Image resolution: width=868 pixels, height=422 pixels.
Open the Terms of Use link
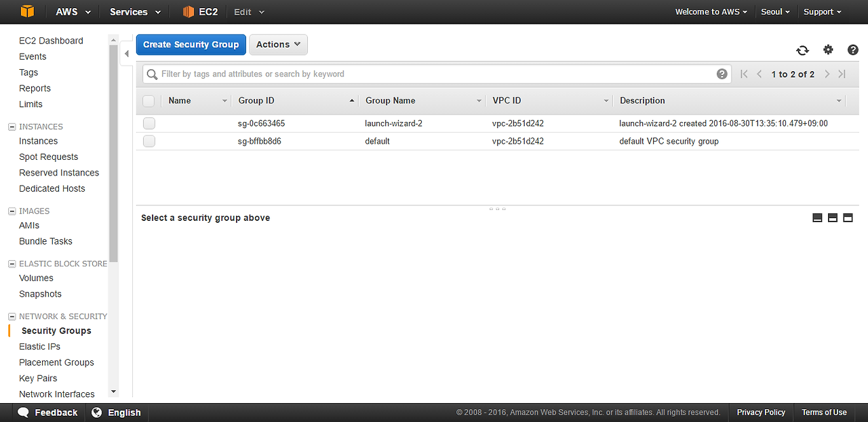point(824,413)
